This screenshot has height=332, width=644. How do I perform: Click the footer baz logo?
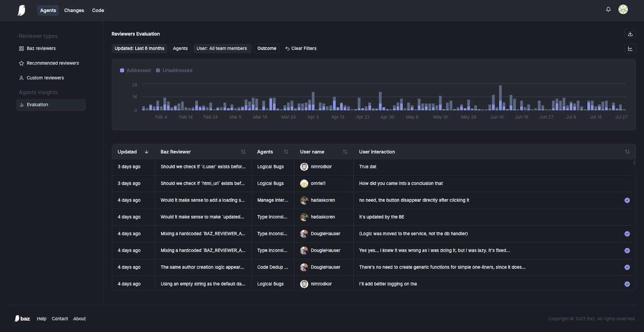pos(22,319)
